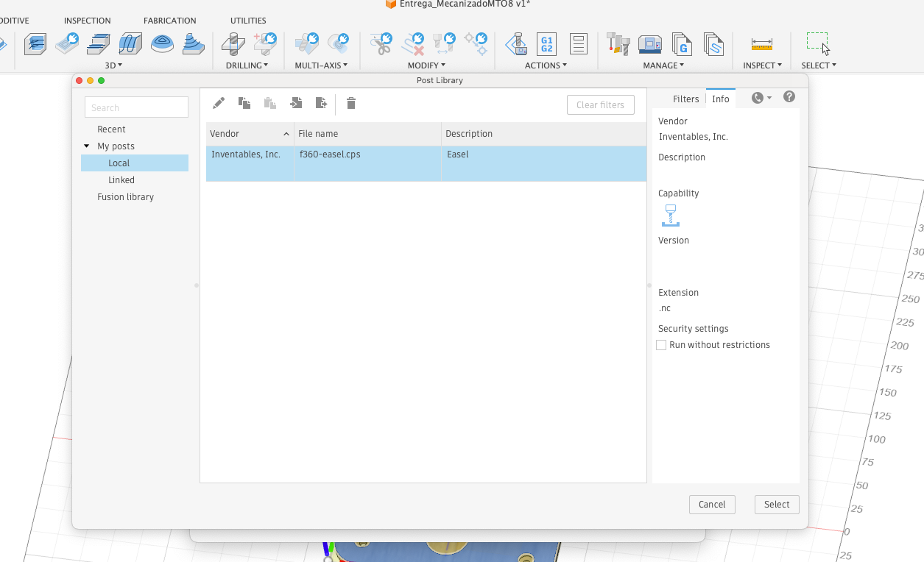The height and width of the screenshot is (562, 924).
Task: Select the Recent item in sidebar
Action: [111, 129]
